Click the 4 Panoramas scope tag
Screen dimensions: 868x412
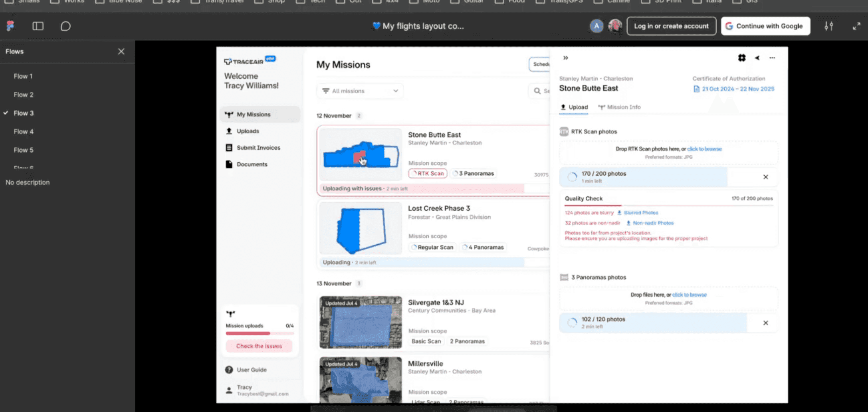(483, 248)
